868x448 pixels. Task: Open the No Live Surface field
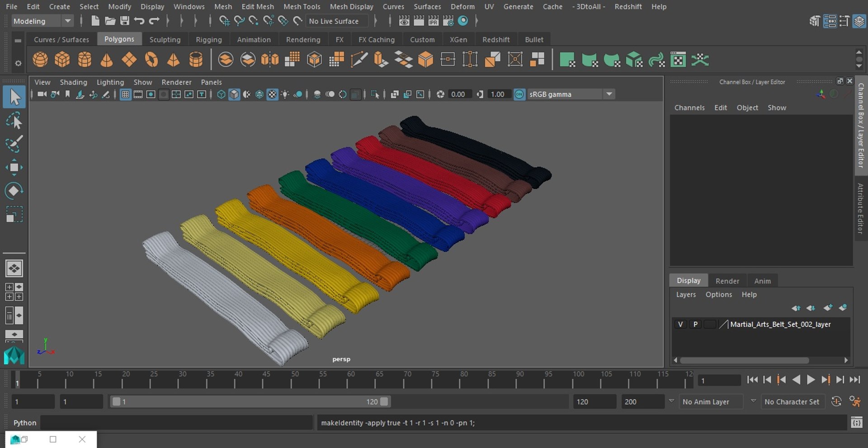337,21
